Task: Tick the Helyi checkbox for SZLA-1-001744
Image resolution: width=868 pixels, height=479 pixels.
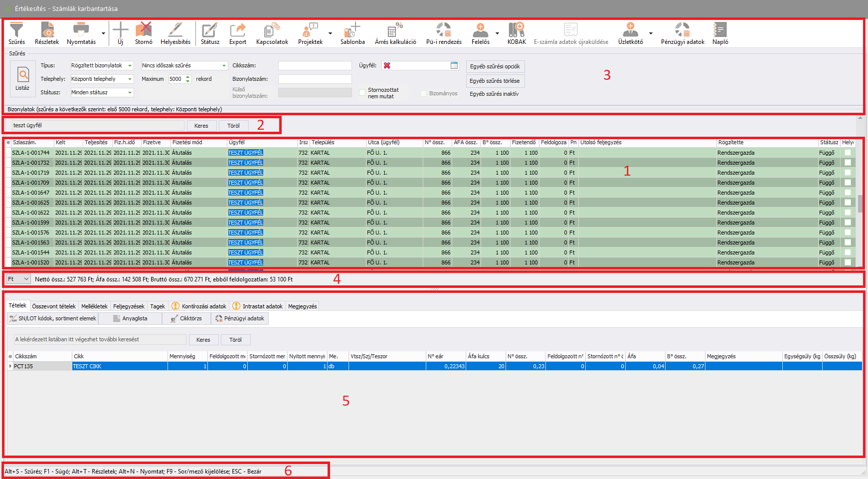Action: click(848, 153)
